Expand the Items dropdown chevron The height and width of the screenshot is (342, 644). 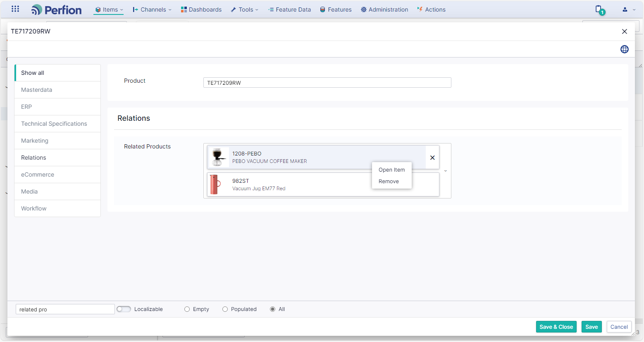(x=122, y=10)
